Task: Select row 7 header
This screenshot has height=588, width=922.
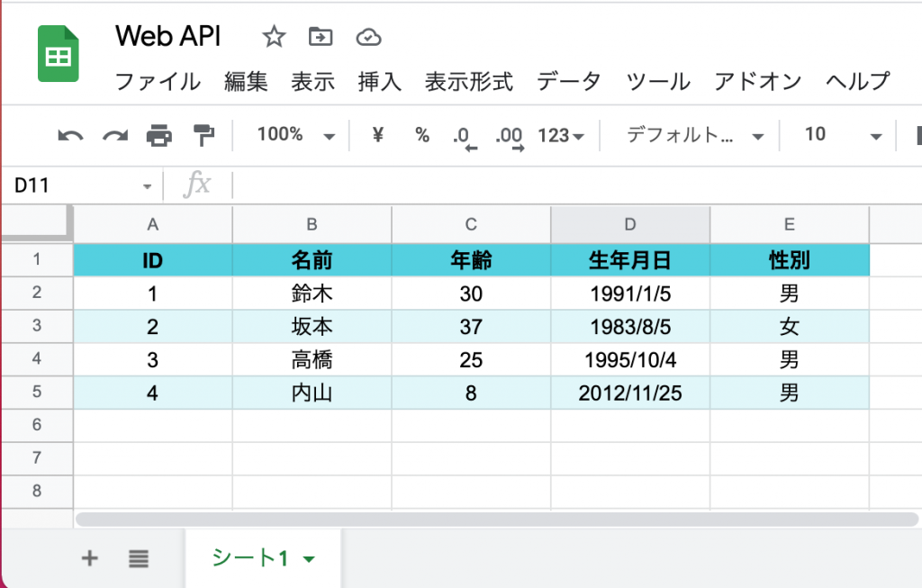Action: point(37,458)
